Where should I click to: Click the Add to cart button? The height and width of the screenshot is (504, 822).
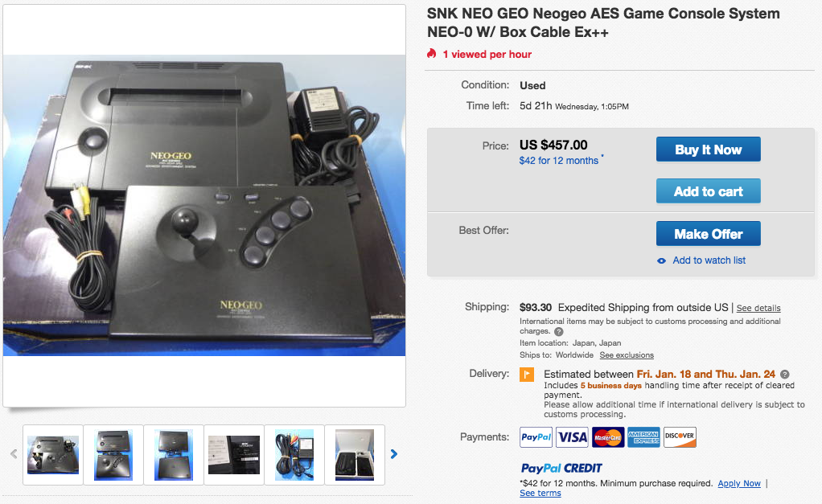click(709, 191)
